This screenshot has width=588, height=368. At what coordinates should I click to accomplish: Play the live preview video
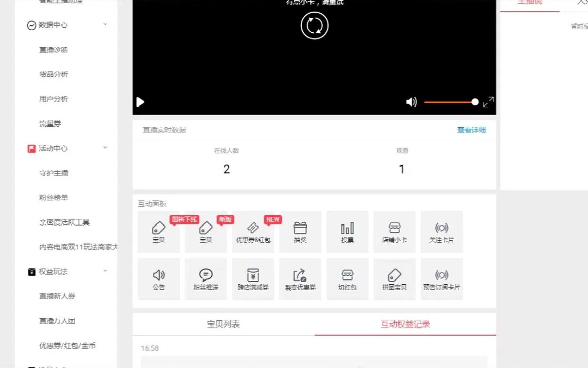coord(140,102)
